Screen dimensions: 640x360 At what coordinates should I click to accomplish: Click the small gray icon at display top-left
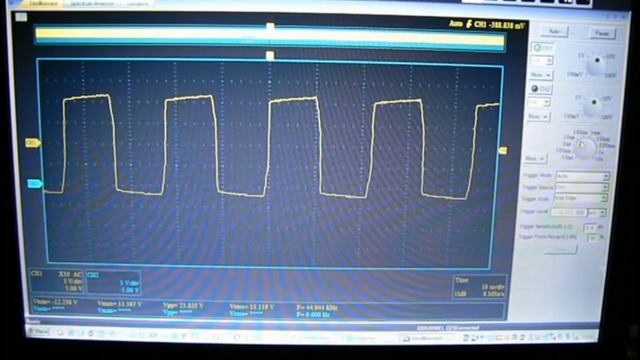coord(21,17)
